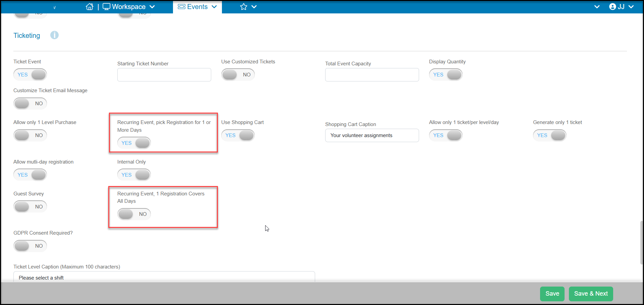Click the Shopping Cart Caption field

(x=372, y=135)
